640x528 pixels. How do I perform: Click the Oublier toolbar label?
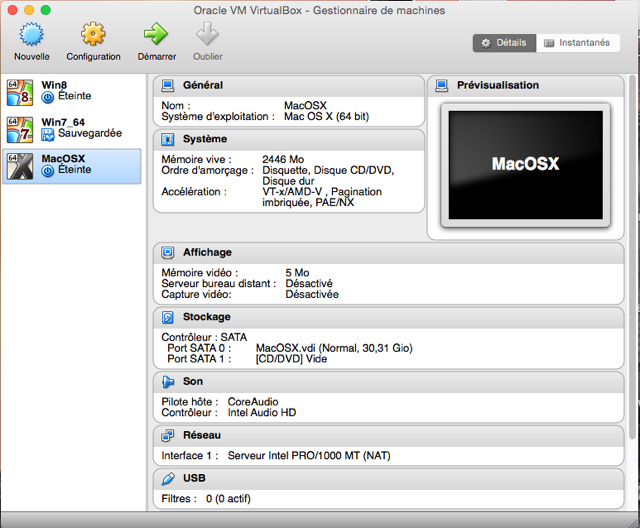208,57
